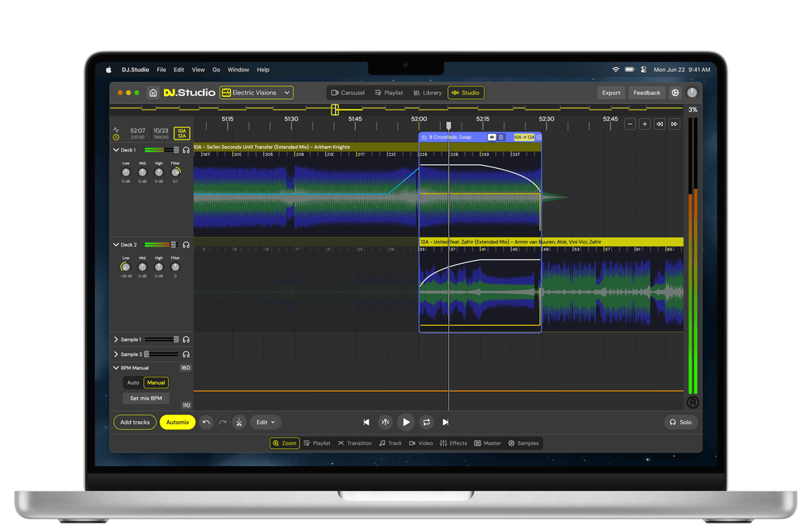
Task: Click the auto-gain A icon below the master meter
Action: (x=693, y=402)
